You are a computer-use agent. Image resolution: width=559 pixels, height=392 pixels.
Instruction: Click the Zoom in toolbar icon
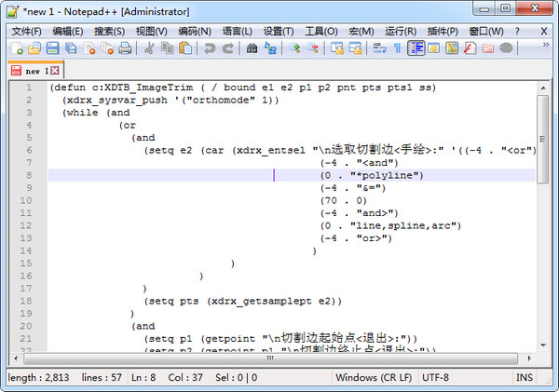(x=295, y=48)
